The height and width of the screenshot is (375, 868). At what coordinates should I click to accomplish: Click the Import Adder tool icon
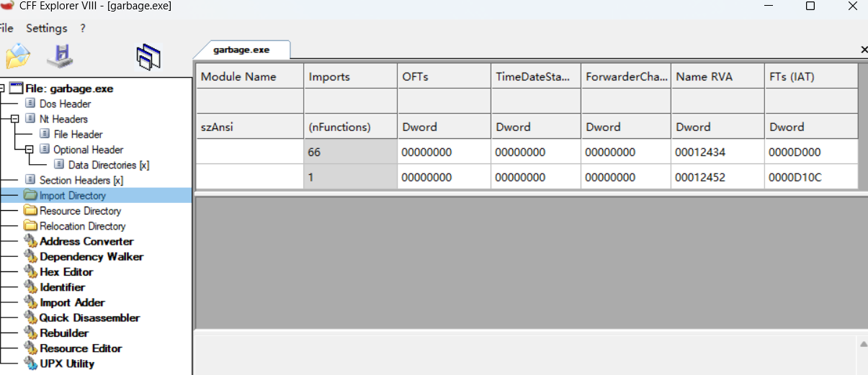[x=30, y=302]
